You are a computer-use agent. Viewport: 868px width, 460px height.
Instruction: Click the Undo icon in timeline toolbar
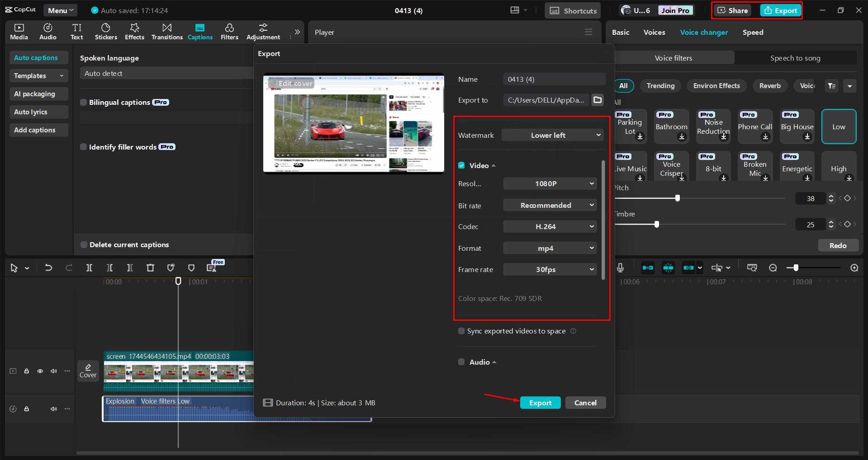click(48, 268)
